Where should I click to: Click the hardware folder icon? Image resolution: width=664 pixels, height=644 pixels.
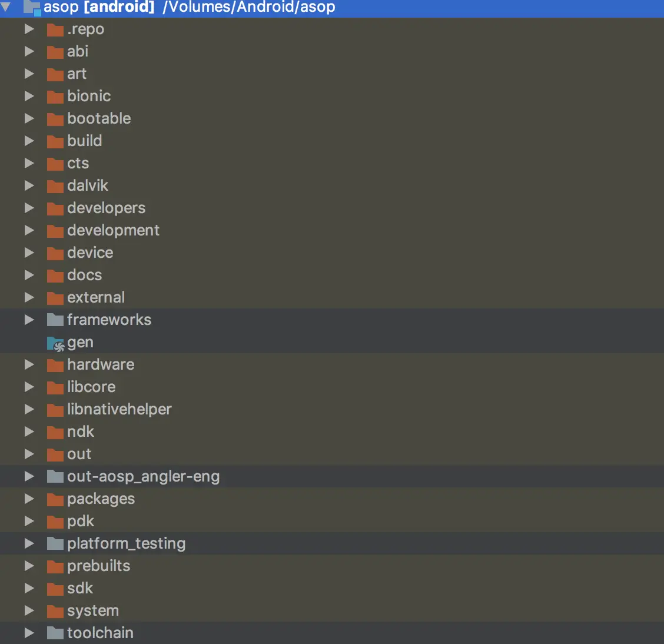click(55, 366)
